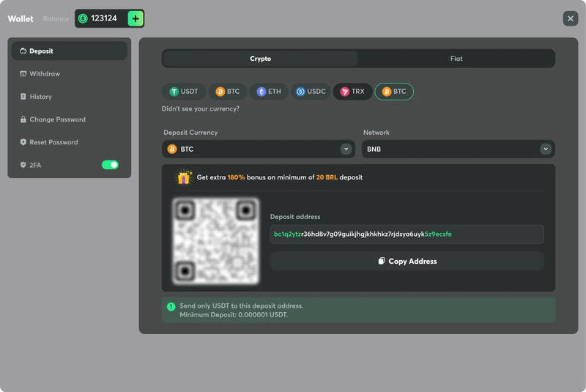Click the gift bonus icon
Screen dimensions: 586x392
[184, 177]
